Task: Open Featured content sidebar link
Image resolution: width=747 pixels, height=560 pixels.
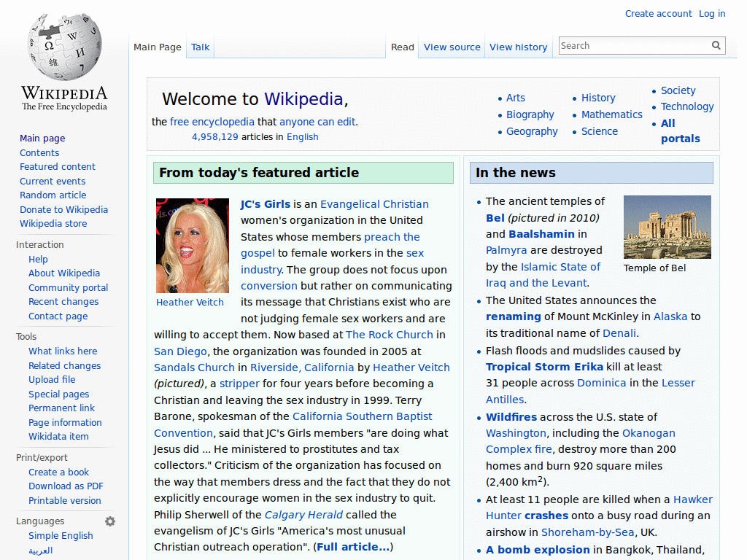Action: click(58, 167)
